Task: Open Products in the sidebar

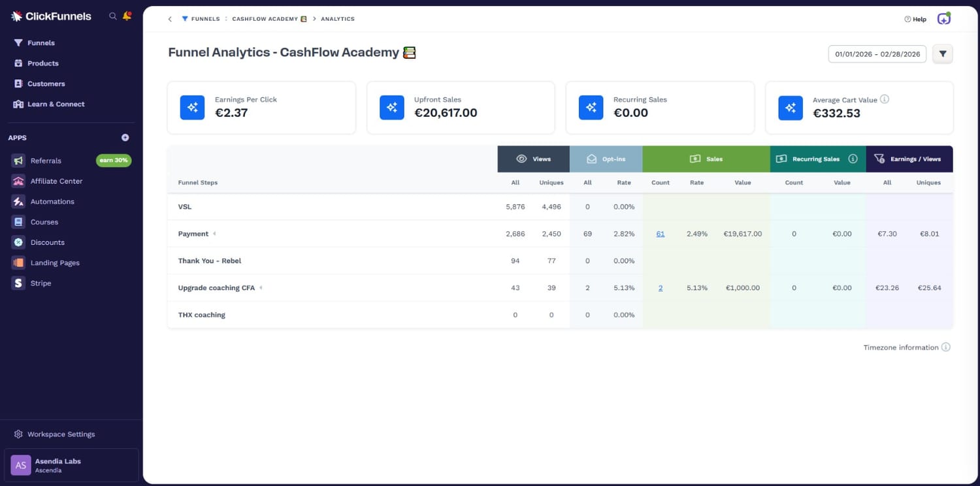Action: click(x=42, y=63)
